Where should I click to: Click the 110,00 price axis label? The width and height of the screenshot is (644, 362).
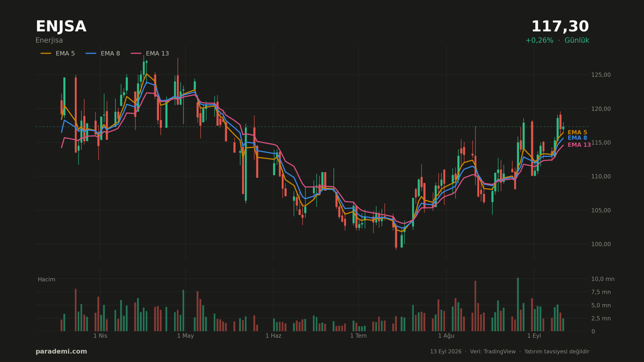[601, 176]
